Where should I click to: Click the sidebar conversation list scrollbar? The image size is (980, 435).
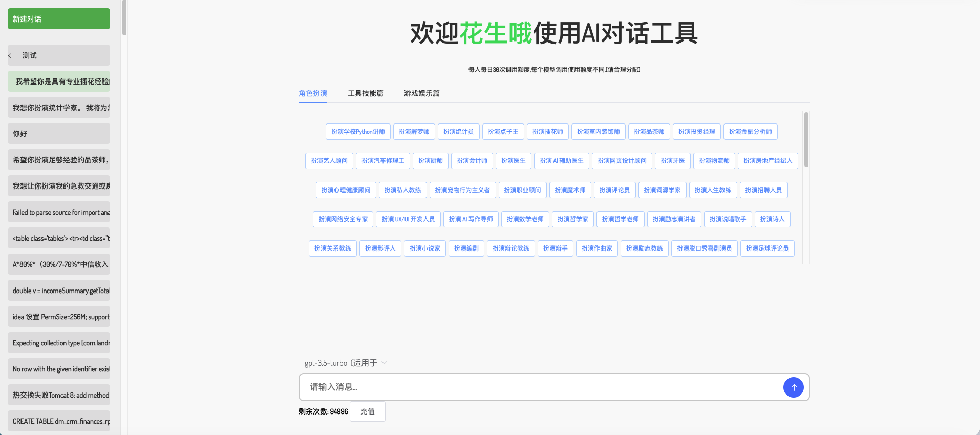pyautogui.click(x=124, y=18)
